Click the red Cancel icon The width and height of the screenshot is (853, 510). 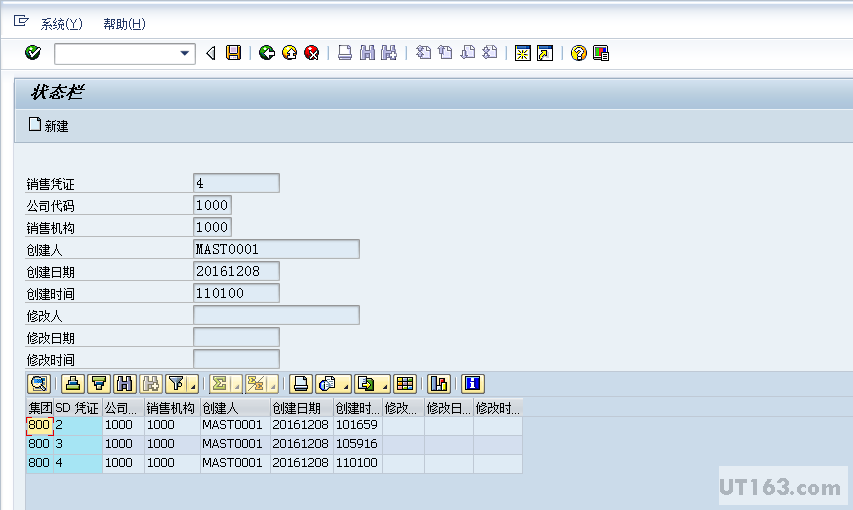pyautogui.click(x=312, y=53)
